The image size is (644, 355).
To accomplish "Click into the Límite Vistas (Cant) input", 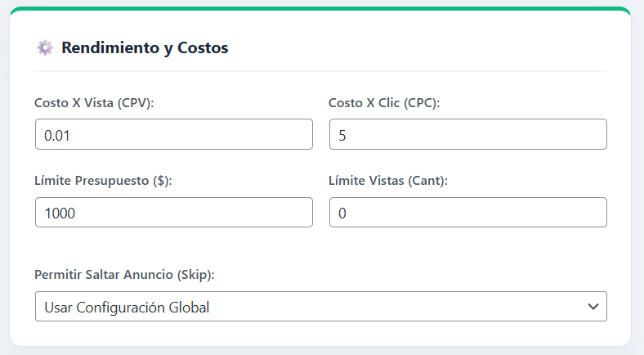I will point(467,213).
